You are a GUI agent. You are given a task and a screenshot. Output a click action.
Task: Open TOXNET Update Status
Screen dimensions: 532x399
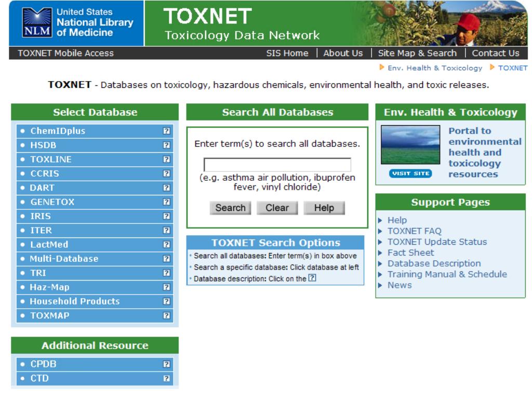(x=437, y=242)
